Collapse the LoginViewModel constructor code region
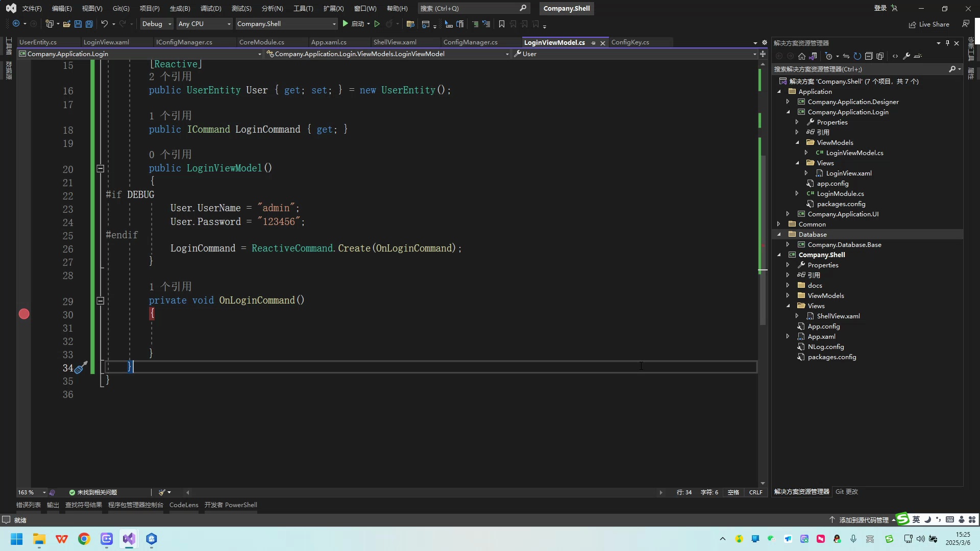 click(x=100, y=168)
